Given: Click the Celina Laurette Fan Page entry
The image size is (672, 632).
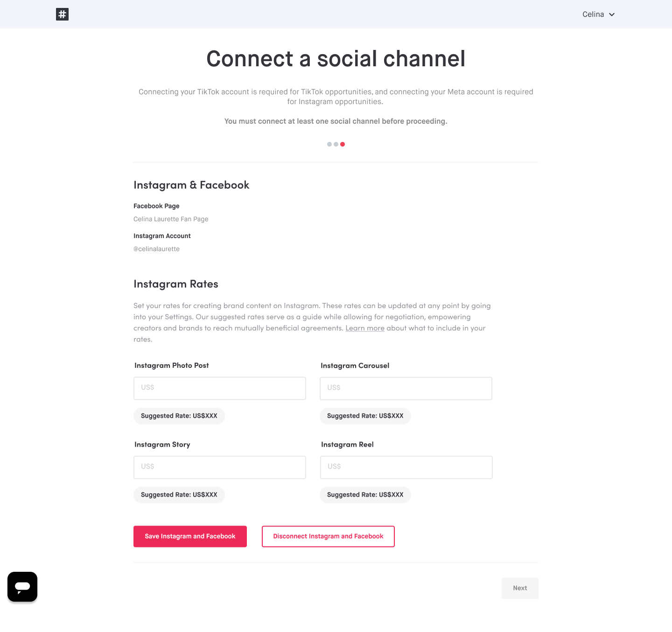Looking at the screenshot, I should [171, 219].
